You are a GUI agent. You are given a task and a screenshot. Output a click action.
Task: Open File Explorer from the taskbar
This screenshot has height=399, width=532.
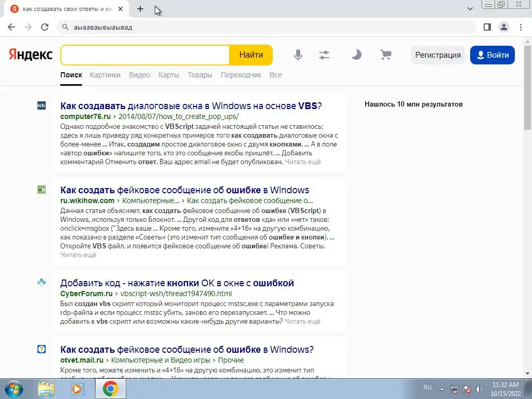coord(46,389)
